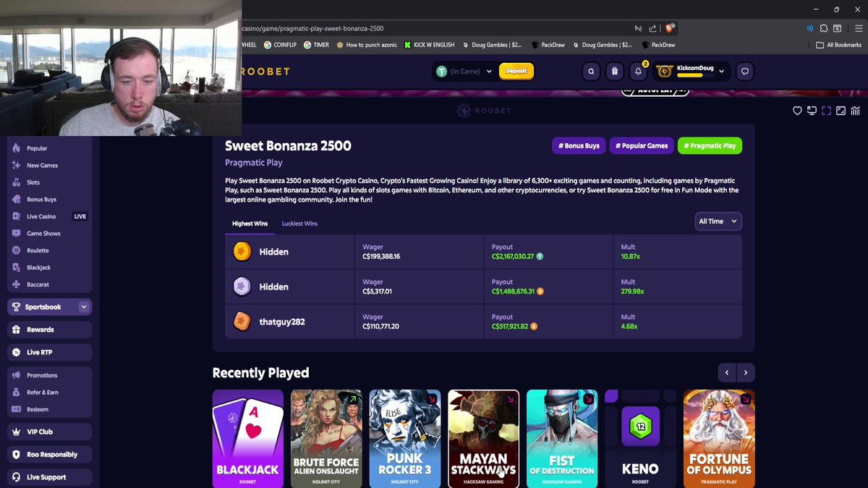Open COINFLIP bookmark
The height and width of the screenshot is (488, 868).
point(280,45)
